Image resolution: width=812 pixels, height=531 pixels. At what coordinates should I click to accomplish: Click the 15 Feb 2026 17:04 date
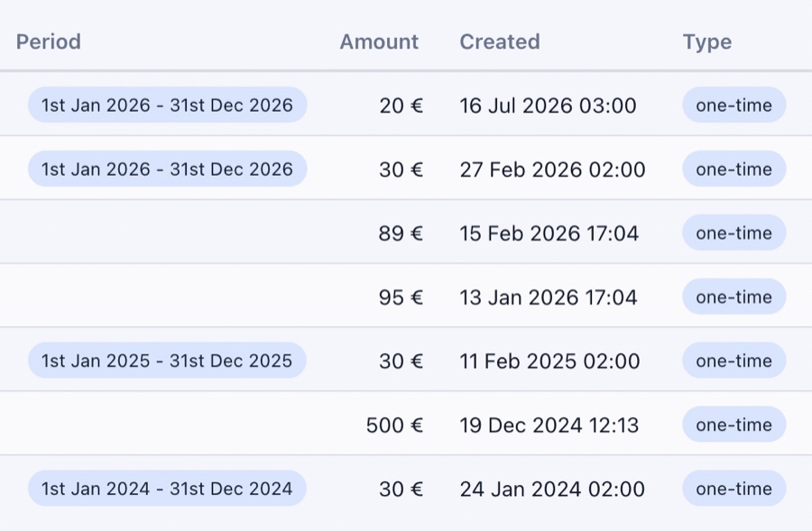[x=549, y=233]
